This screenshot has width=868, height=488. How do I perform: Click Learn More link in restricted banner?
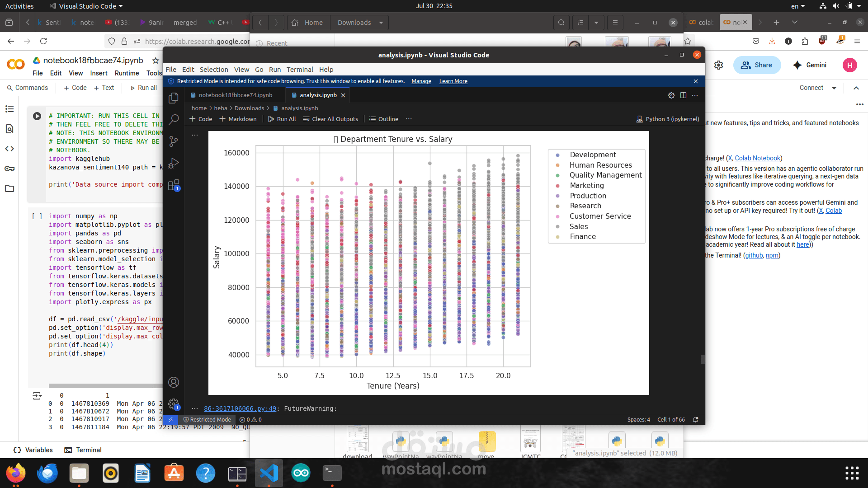tap(453, 81)
